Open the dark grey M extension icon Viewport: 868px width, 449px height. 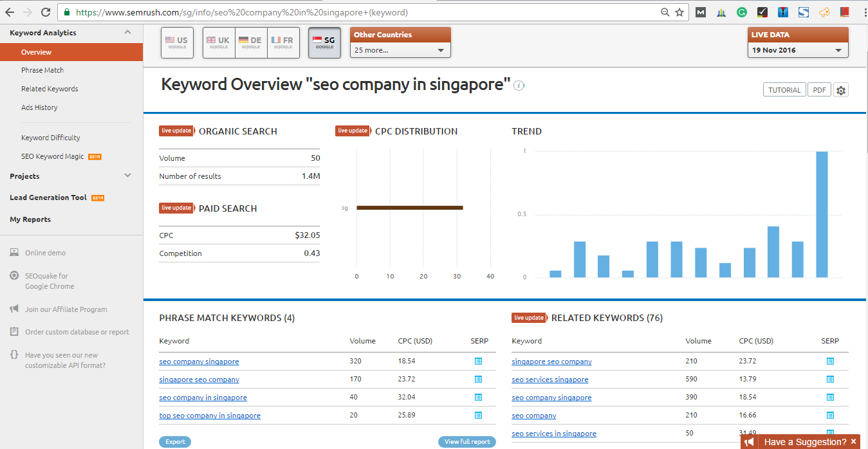tap(701, 12)
